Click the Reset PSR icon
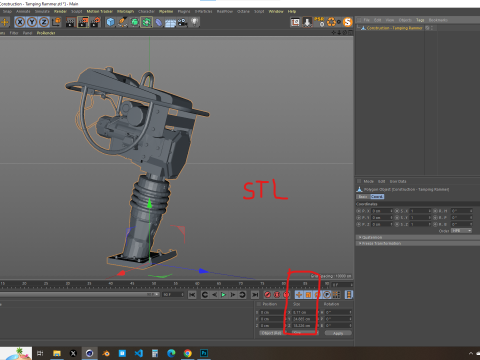Viewport: 480px width, 360px height. pyautogui.click(x=319, y=22)
